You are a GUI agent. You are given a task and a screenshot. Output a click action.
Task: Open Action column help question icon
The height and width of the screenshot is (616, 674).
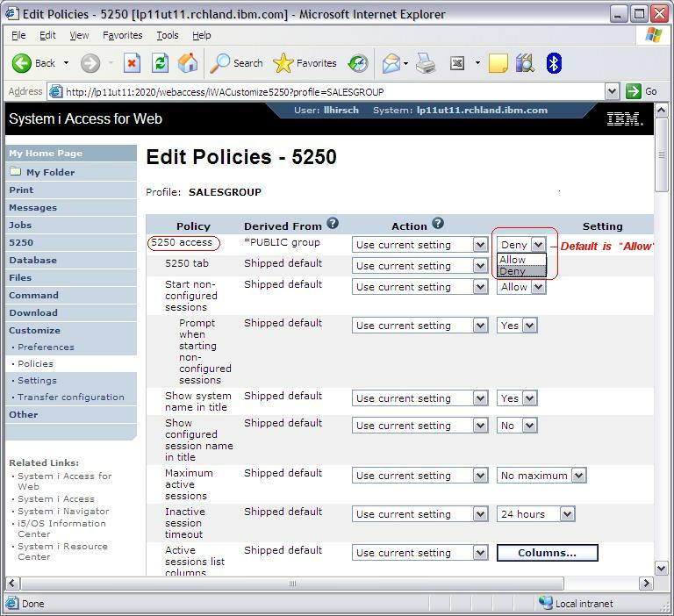point(438,223)
